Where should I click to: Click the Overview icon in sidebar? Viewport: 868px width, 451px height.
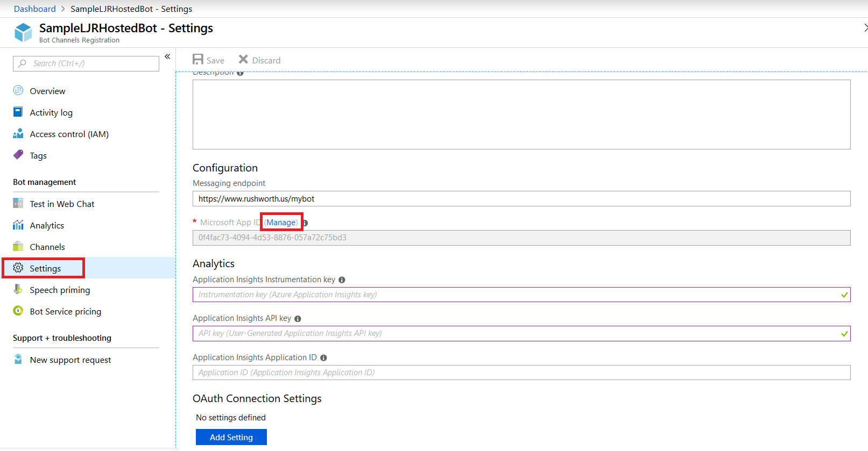pyautogui.click(x=18, y=90)
